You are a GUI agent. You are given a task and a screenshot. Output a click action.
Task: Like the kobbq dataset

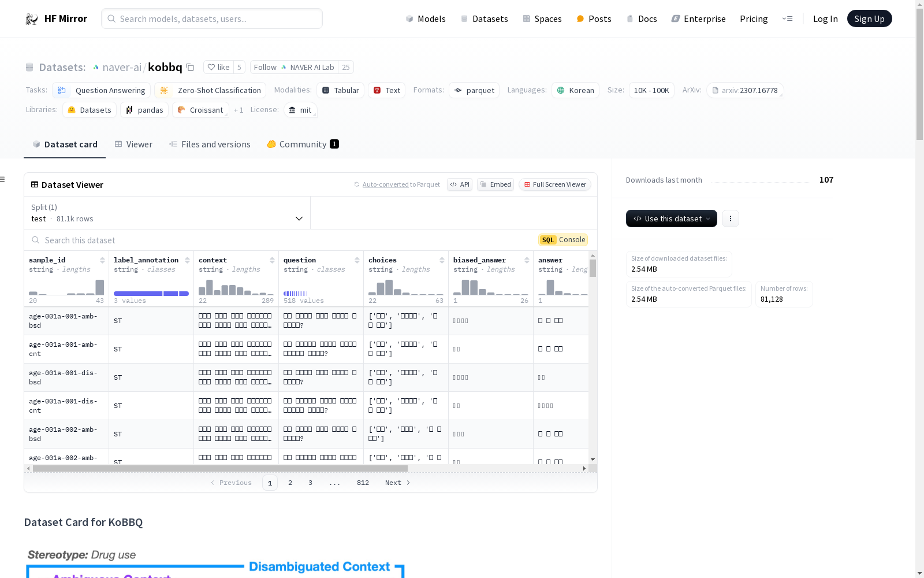click(218, 67)
